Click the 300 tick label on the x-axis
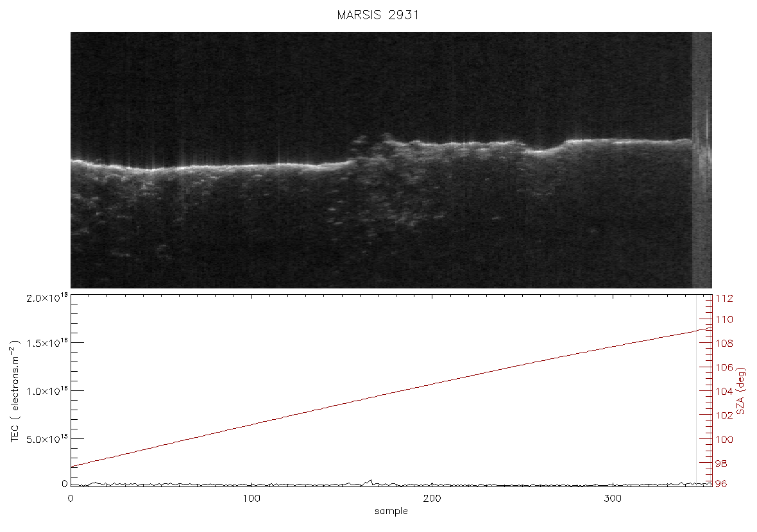This screenshot has height=532, width=757. 613,498
